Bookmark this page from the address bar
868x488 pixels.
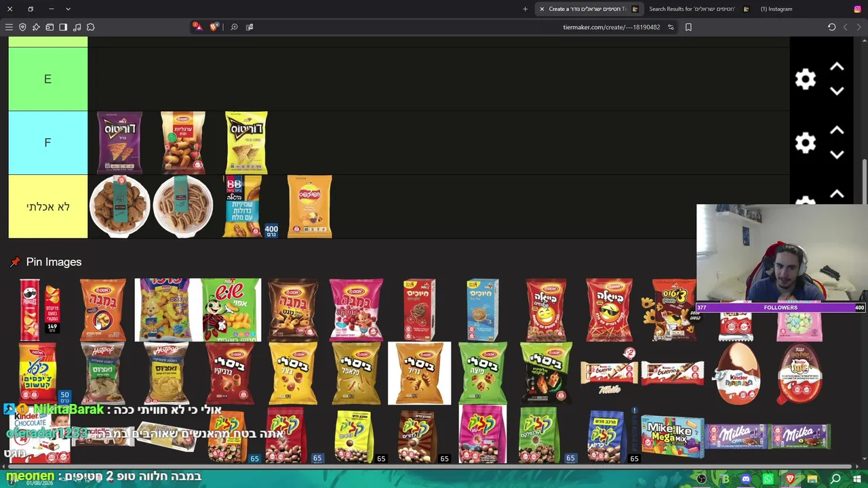click(688, 27)
